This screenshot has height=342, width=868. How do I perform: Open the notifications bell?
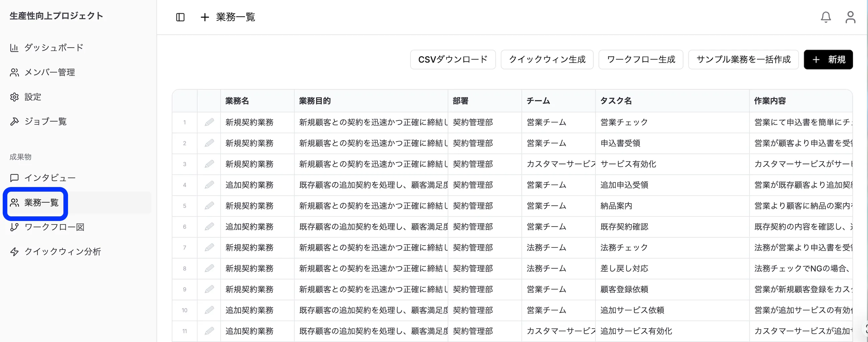pyautogui.click(x=825, y=17)
